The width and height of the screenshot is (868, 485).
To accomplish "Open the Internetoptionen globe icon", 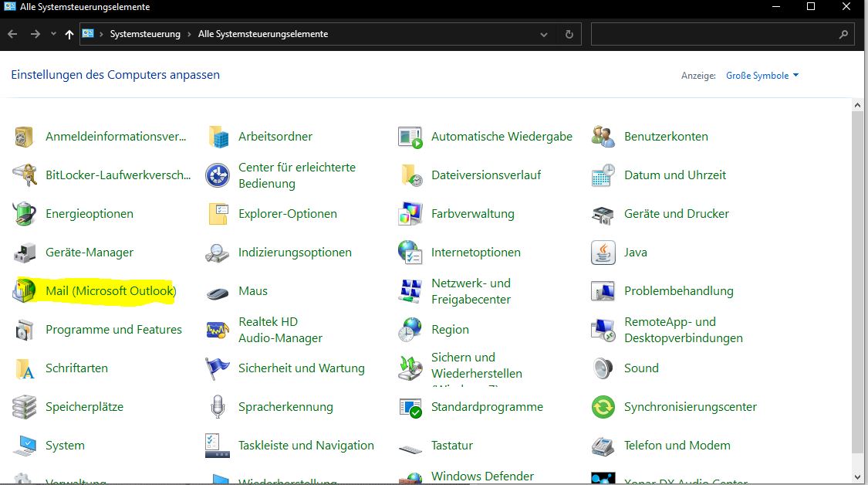I will pyautogui.click(x=410, y=253).
